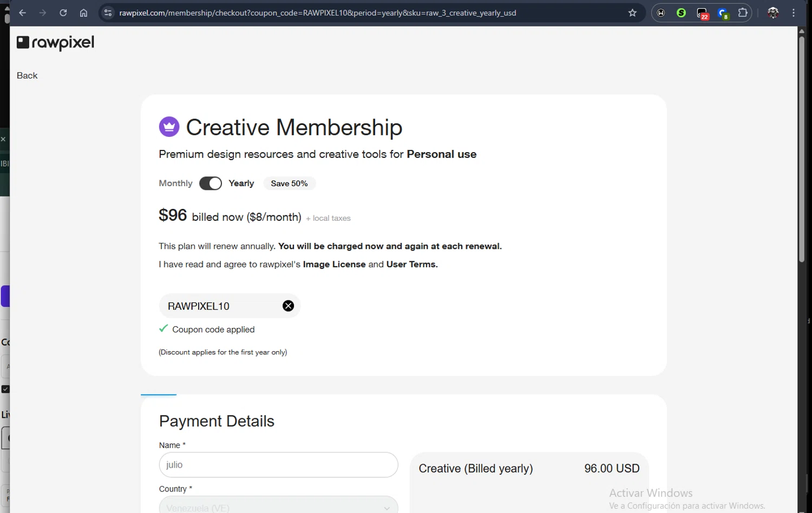
Task: Open the extension with red 22 badge
Action: pos(703,13)
